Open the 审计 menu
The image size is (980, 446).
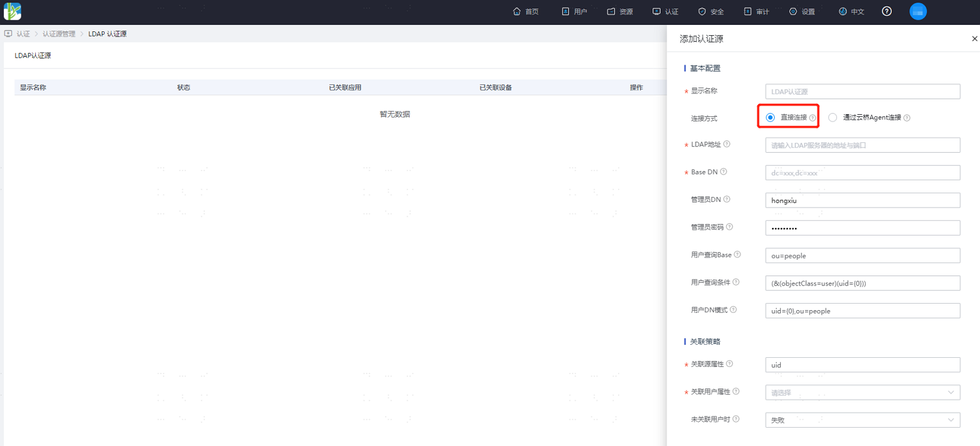tap(757, 12)
